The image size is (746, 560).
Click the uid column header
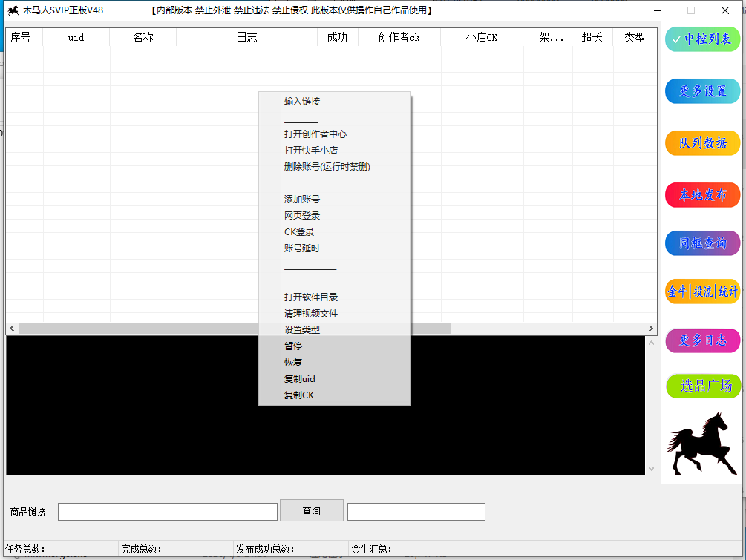[76, 37]
